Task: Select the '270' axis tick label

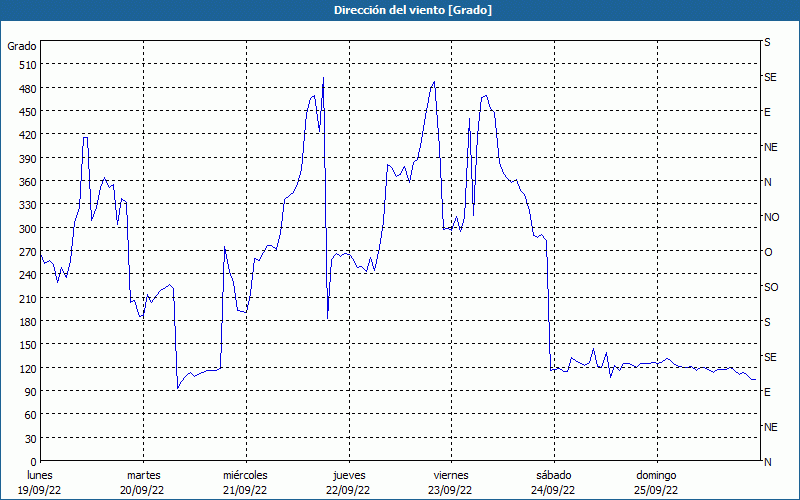Action: click(x=28, y=252)
